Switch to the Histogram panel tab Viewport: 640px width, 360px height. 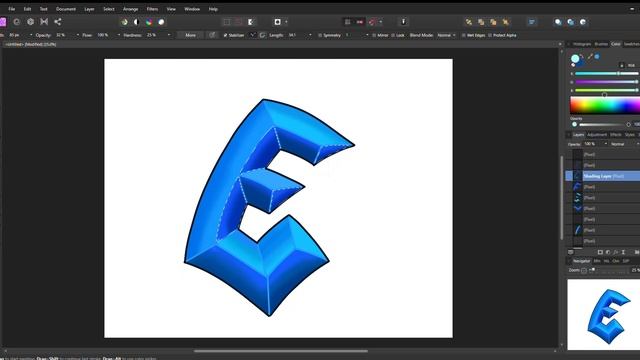click(582, 44)
